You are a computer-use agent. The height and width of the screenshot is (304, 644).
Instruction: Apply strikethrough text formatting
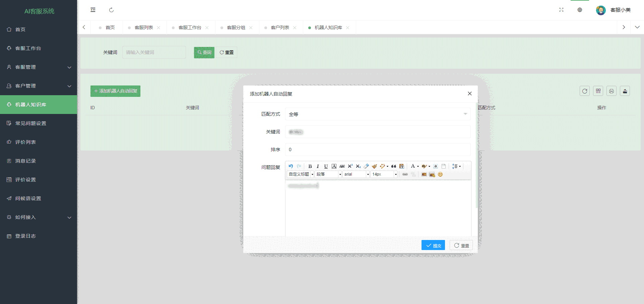pos(342,166)
